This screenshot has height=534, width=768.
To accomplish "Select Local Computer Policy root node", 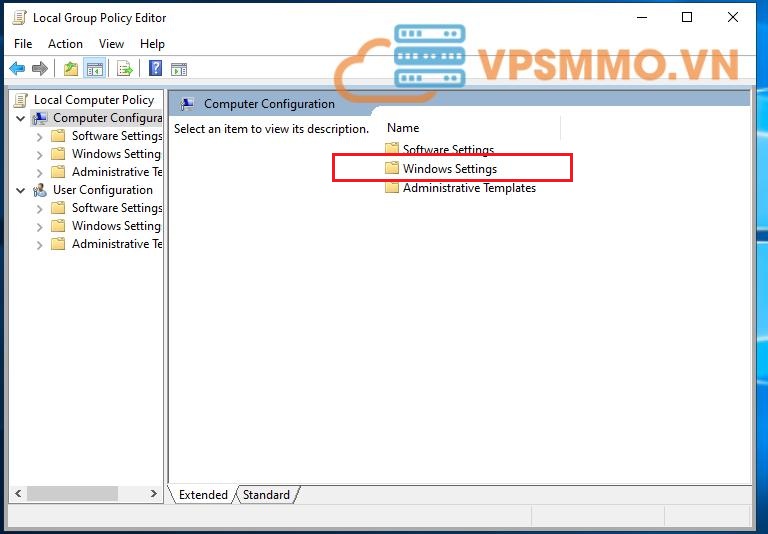I will pyautogui.click(x=93, y=100).
